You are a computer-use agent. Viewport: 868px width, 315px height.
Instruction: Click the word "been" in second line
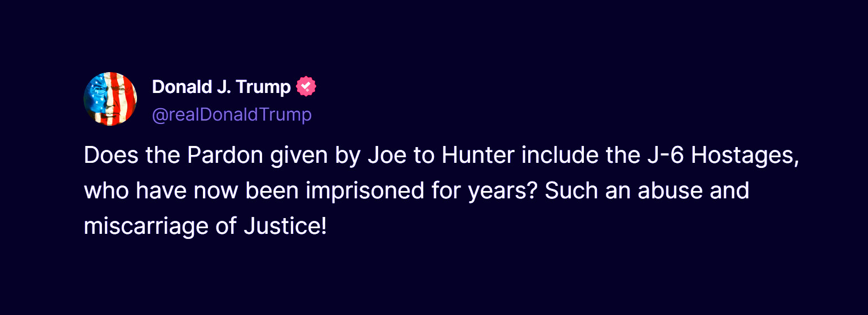tap(274, 190)
